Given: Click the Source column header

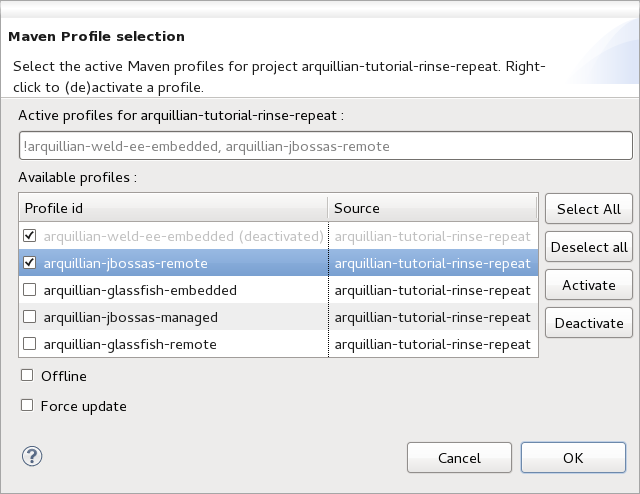Looking at the screenshot, I should 432,208.
